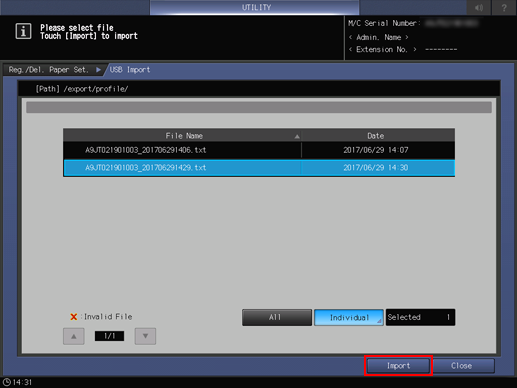Viewport: 517px width, 388px height.
Task: Tap the information icon beside the message
Action: point(23,32)
